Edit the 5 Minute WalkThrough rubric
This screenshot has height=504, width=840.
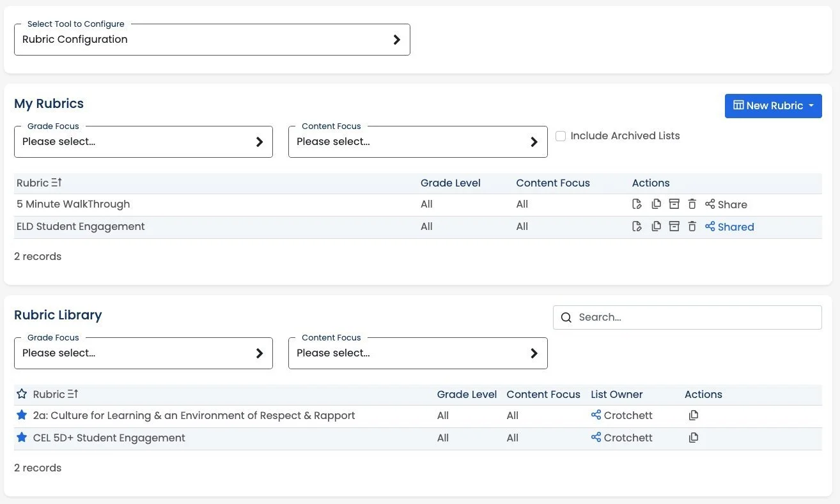pyautogui.click(x=637, y=204)
